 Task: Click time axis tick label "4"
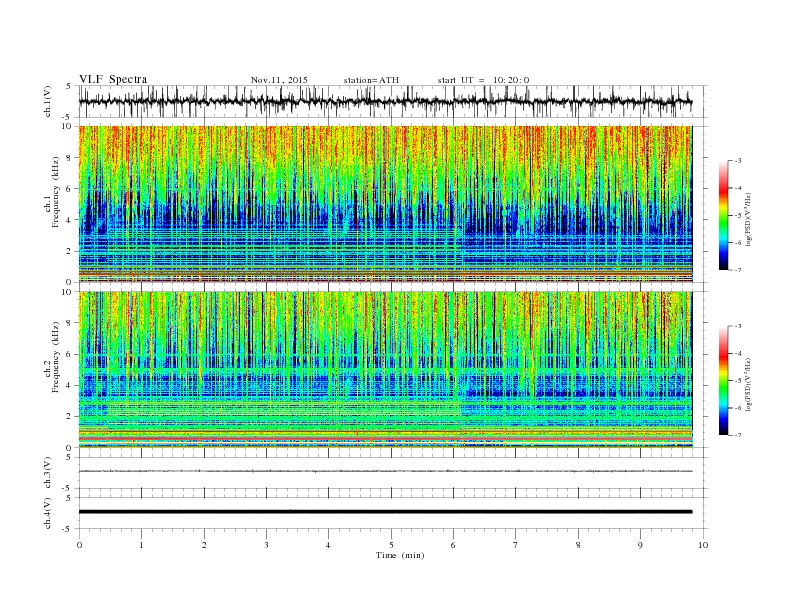pos(329,545)
